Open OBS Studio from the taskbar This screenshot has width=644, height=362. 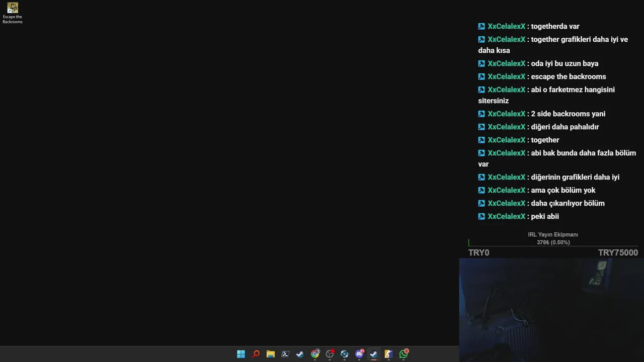[x=330, y=354]
